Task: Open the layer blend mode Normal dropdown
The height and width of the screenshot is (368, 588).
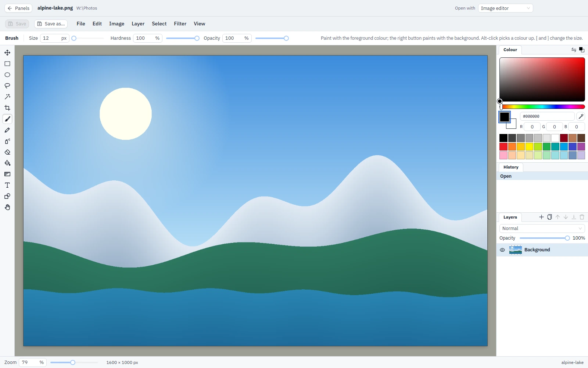Action: click(542, 229)
